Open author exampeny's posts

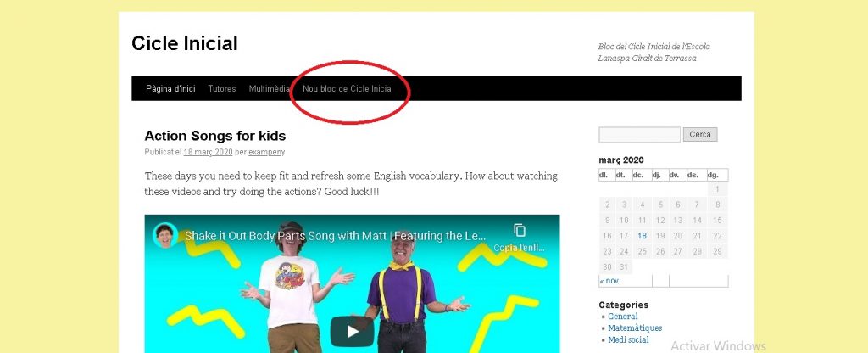[x=266, y=152]
